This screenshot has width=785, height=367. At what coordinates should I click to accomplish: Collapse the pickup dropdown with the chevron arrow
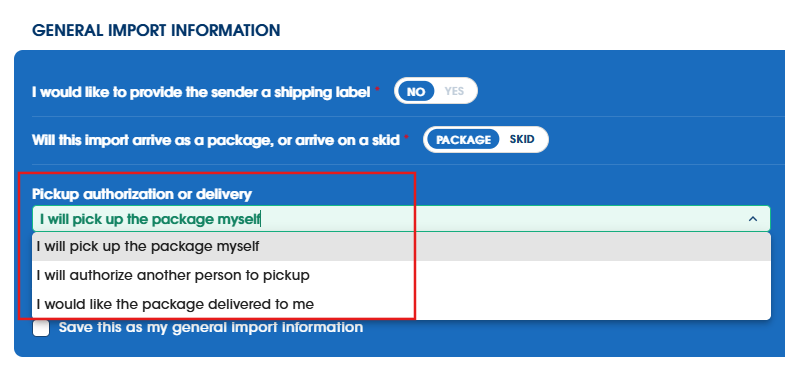coord(752,219)
